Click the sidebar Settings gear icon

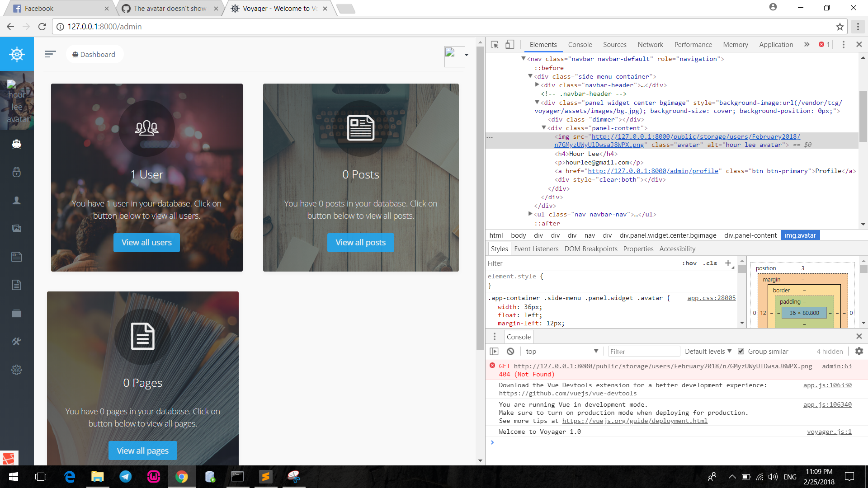17,370
